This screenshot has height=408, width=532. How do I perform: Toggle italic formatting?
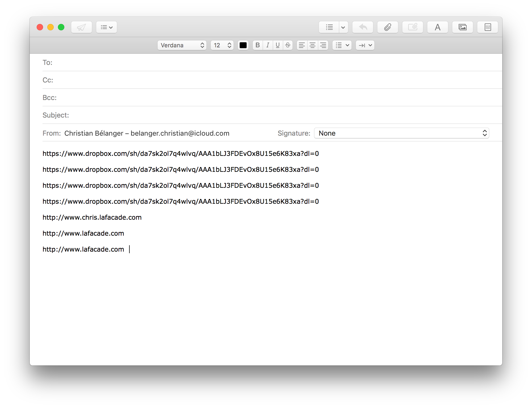(x=268, y=45)
